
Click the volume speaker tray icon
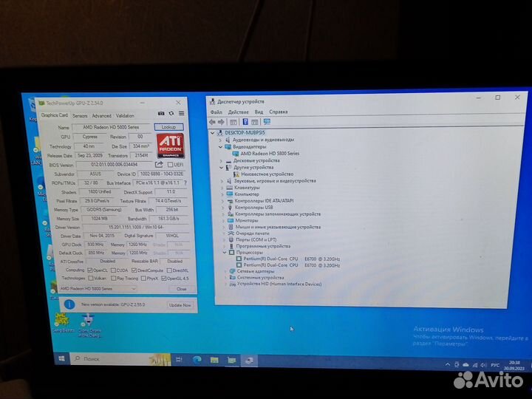click(483, 365)
